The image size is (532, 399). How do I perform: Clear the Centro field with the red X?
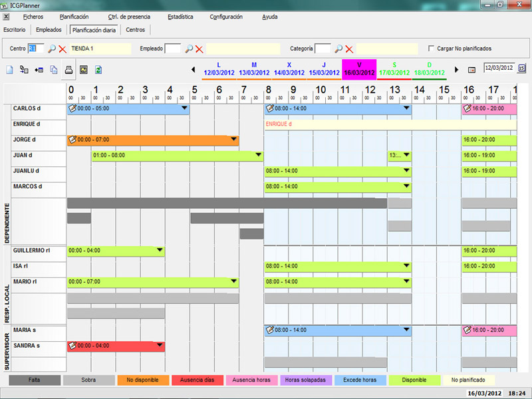coord(63,49)
